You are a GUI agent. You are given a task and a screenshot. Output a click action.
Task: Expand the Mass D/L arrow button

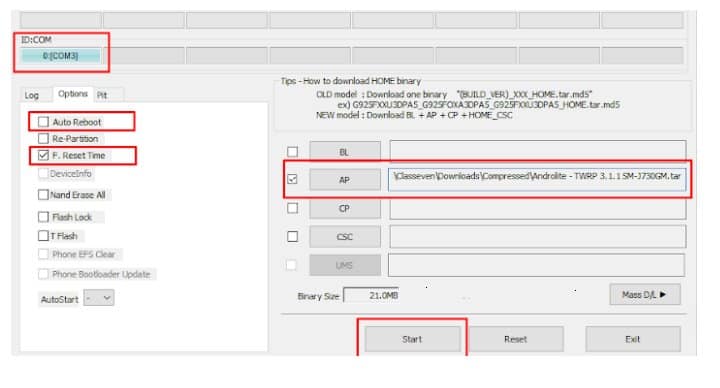pyautogui.click(x=645, y=294)
